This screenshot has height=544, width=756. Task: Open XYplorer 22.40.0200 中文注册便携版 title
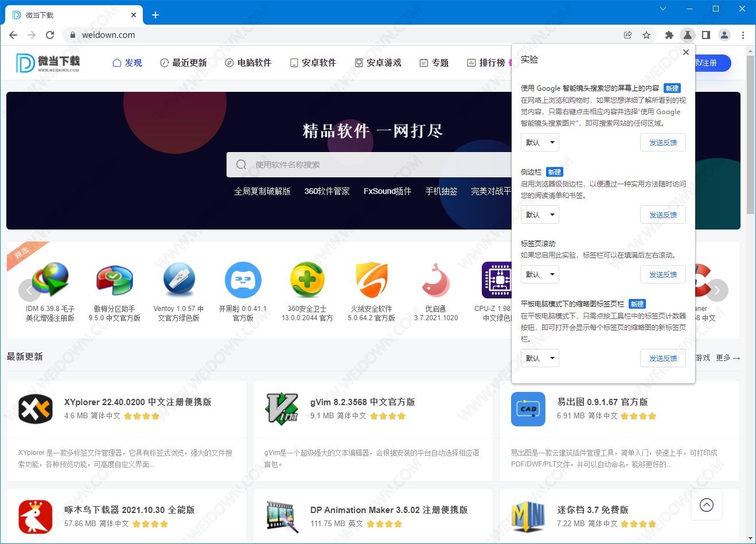(x=138, y=402)
